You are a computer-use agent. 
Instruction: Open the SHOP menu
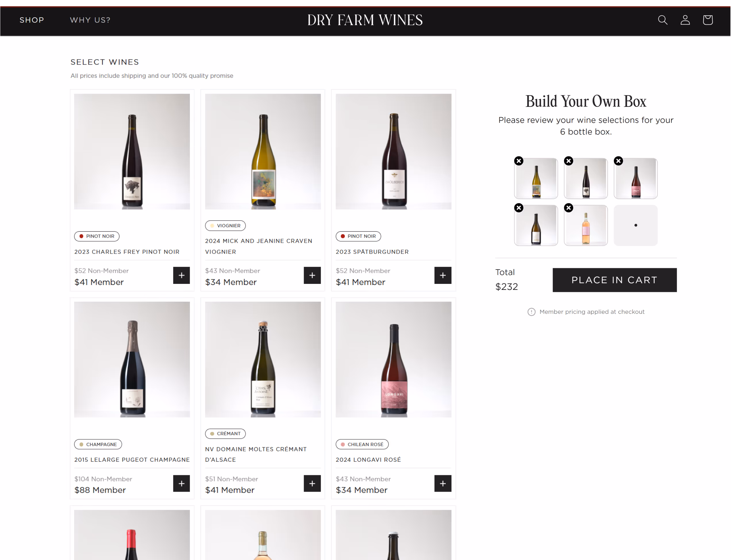point(32,20)
